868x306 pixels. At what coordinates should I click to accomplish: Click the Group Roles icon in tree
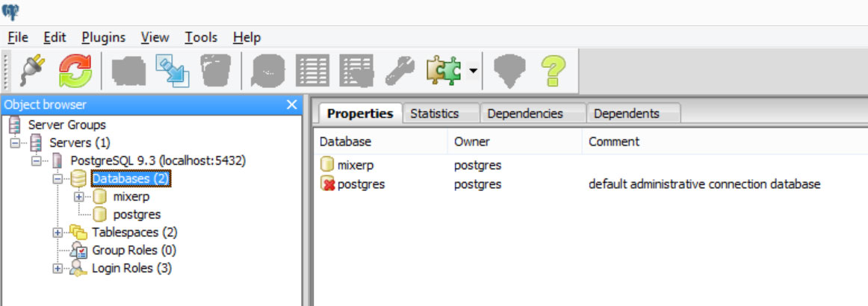(78, 250)
